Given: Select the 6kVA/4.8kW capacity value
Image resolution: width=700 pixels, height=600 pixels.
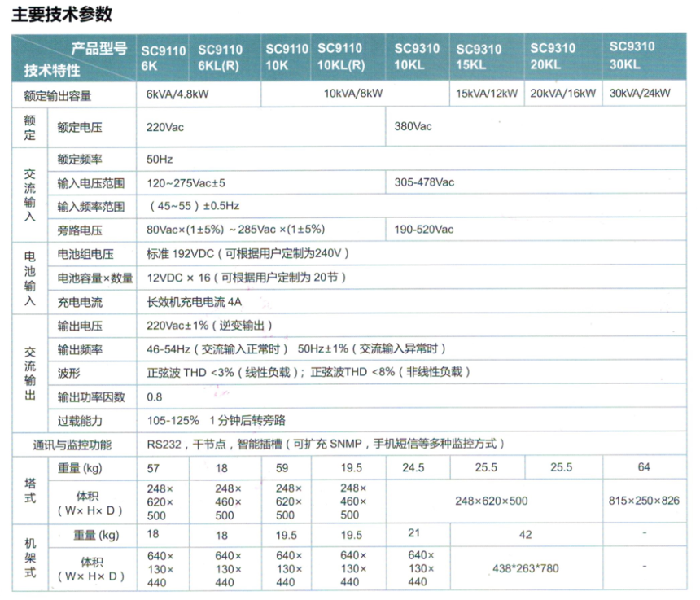Looking at the screenshot, I should pos(177,94).
